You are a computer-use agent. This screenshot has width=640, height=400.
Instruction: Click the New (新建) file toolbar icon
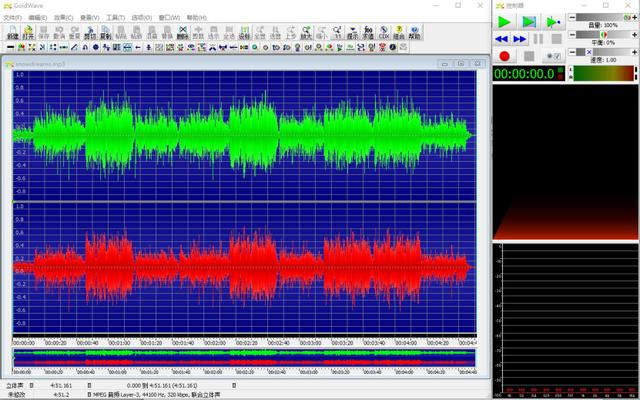point(12,32)
